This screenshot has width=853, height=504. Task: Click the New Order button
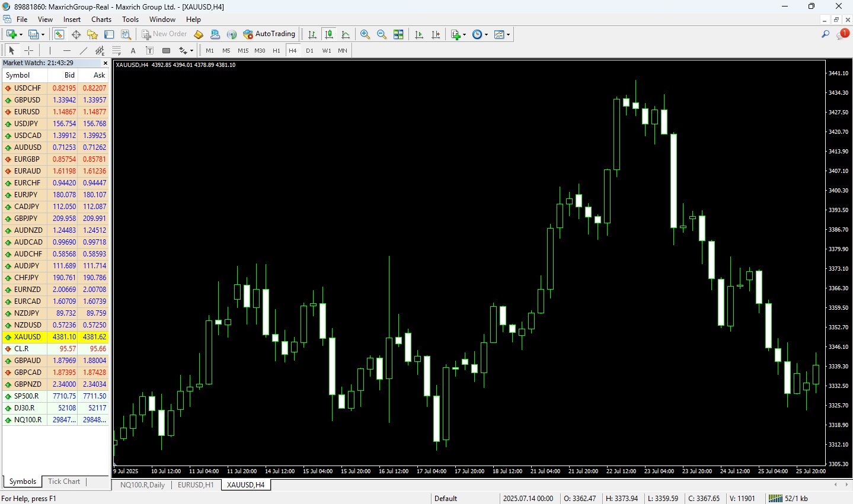164,34
